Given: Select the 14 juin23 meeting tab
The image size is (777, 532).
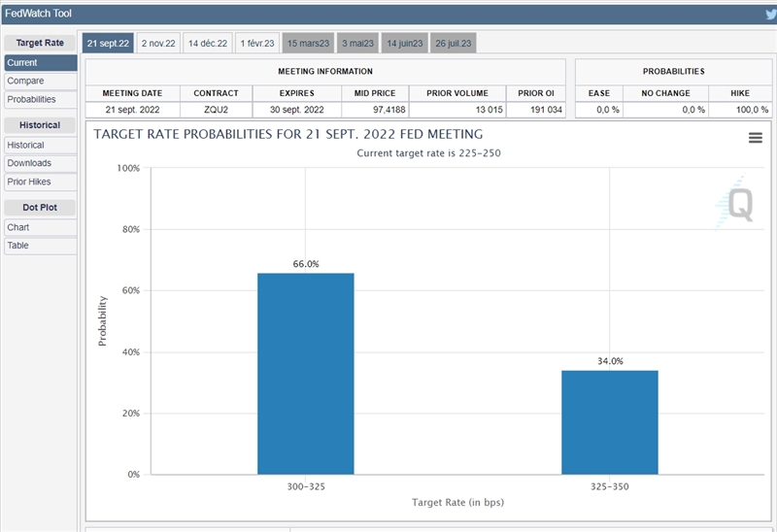Looking at the screenshot, I should [x=404, y=44].
